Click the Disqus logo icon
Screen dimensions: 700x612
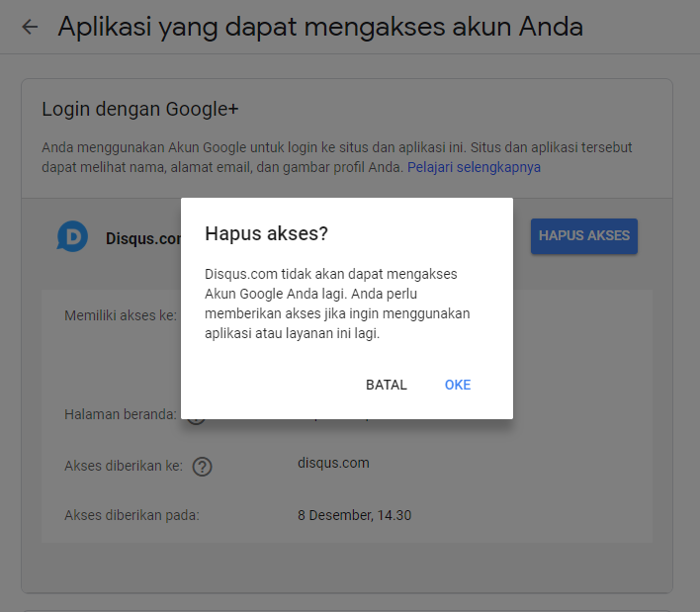(72, 236)
